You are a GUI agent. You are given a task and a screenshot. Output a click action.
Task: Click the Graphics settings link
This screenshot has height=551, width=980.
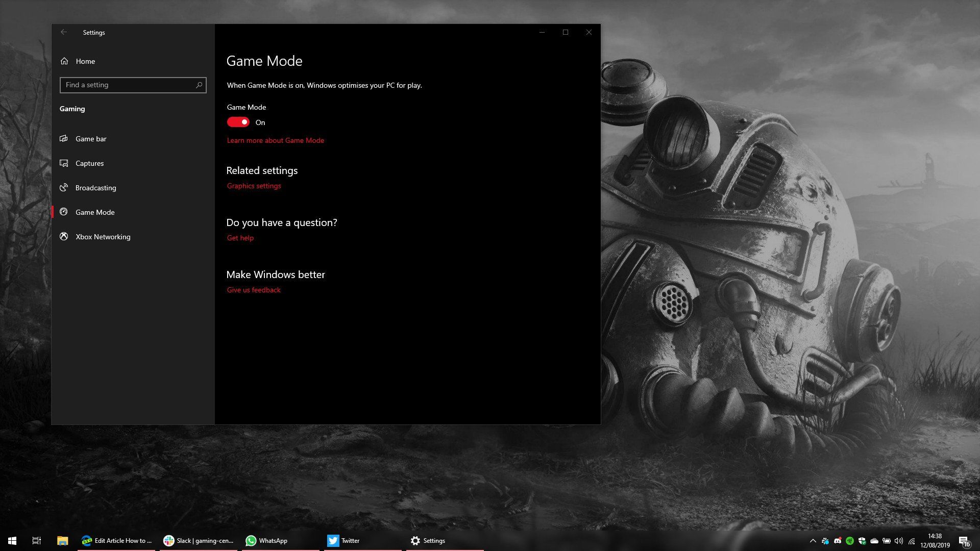point(254,186)
